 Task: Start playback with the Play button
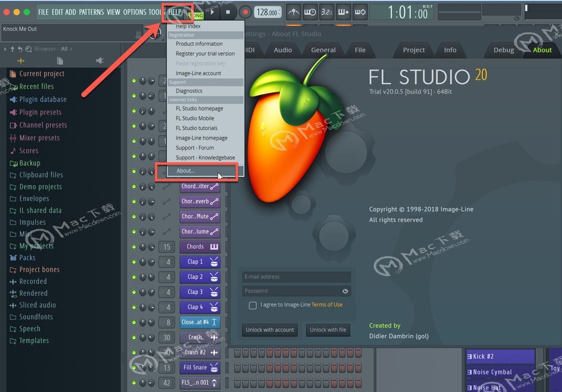(212, 12)
